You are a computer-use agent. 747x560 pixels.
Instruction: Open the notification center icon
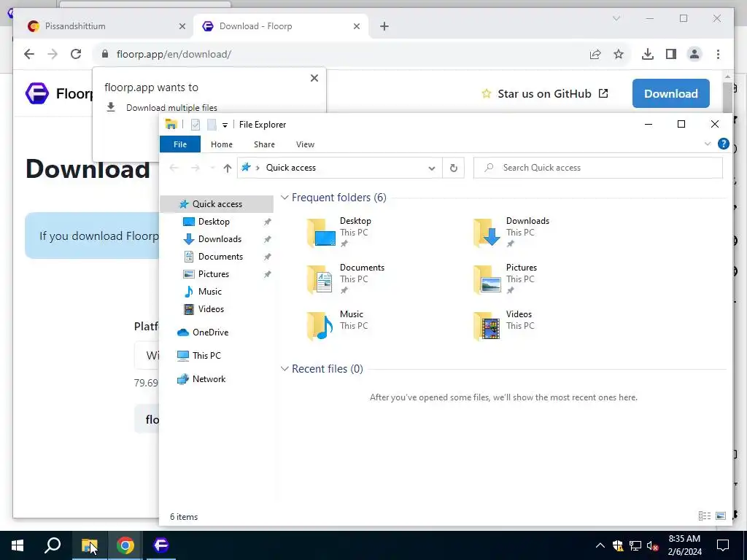[723, 545]
